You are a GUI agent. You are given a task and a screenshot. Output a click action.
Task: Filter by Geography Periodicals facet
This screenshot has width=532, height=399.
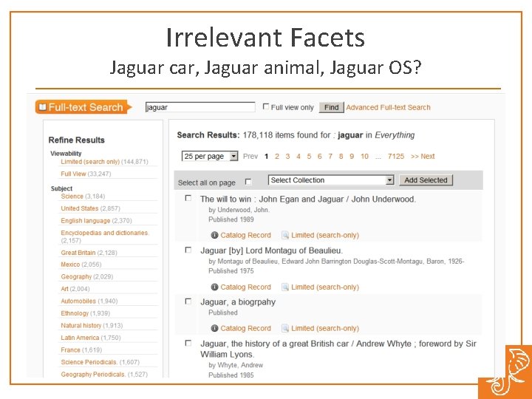(x=93, y=375)
